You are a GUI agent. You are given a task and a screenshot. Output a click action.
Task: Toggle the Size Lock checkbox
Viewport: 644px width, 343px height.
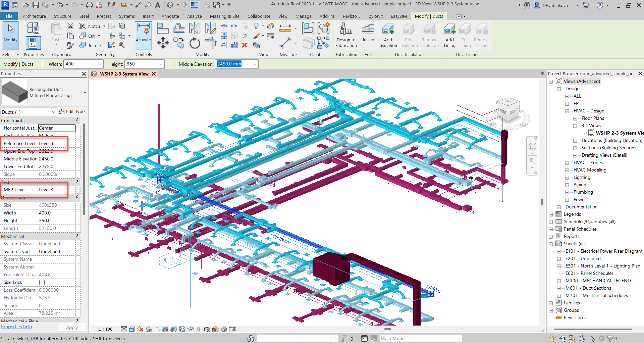(42, 283)
